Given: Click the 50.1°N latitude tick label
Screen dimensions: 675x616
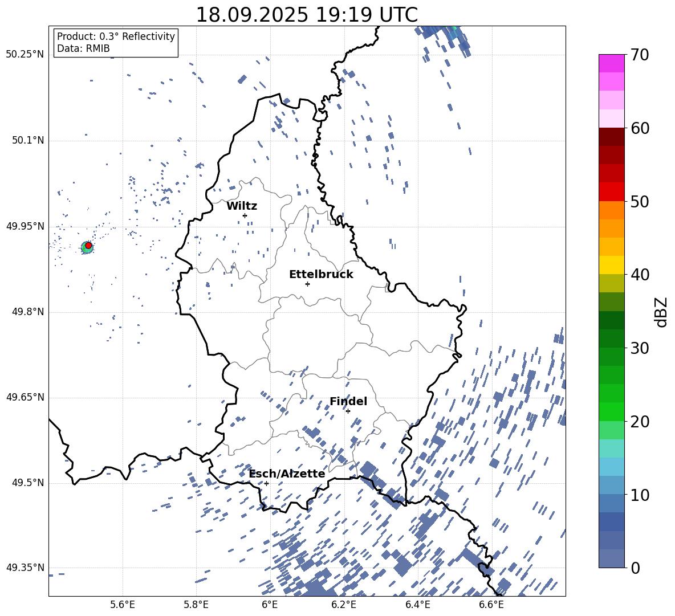Looking at the screenshot, I should [28, 140].
